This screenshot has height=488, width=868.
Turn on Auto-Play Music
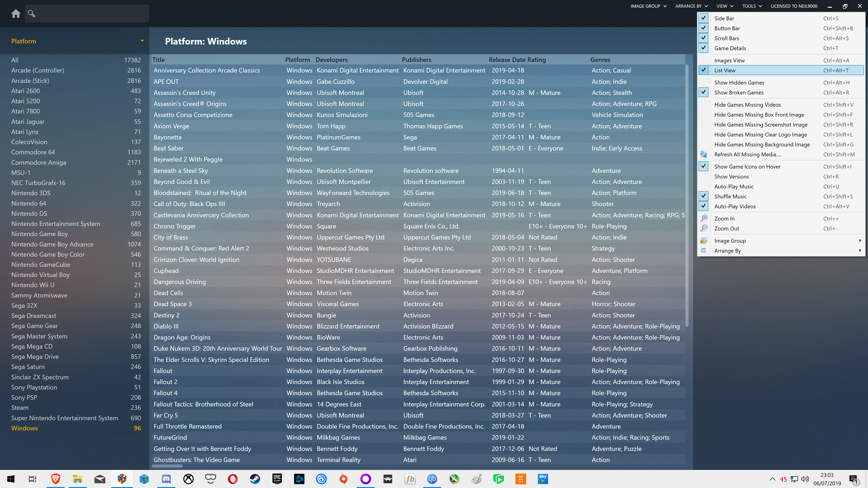tap(781, 186)
